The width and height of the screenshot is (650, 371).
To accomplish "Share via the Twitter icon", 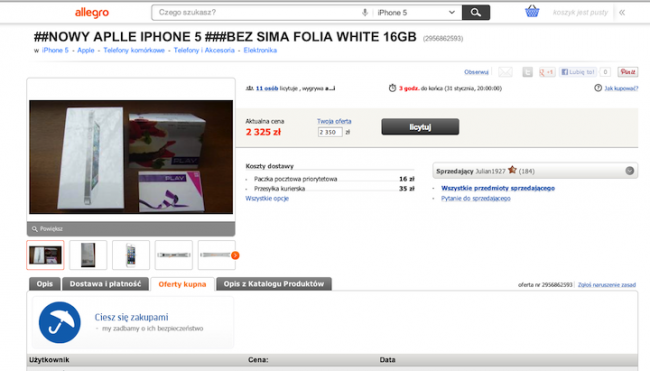I will click(527, 72).
